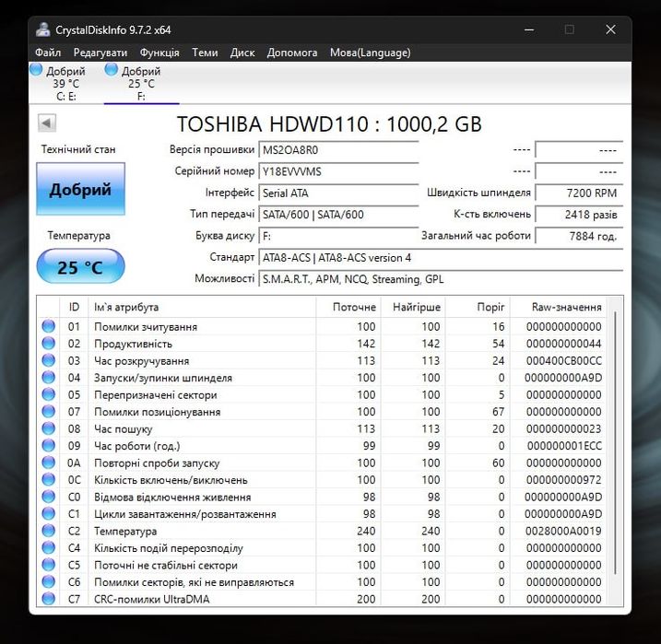661x644 pixels.
Task: Click status icon for disk C: E:
Action: 36,69
